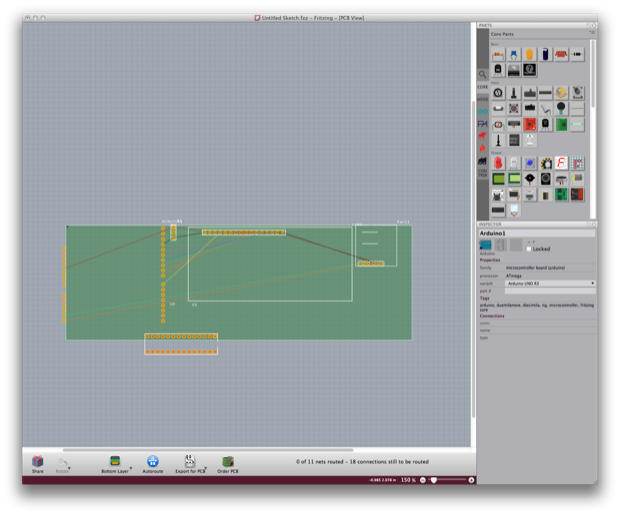Select the red LED part
The width and height of the screenshot is (620, 515).
[x=498, y=163]
